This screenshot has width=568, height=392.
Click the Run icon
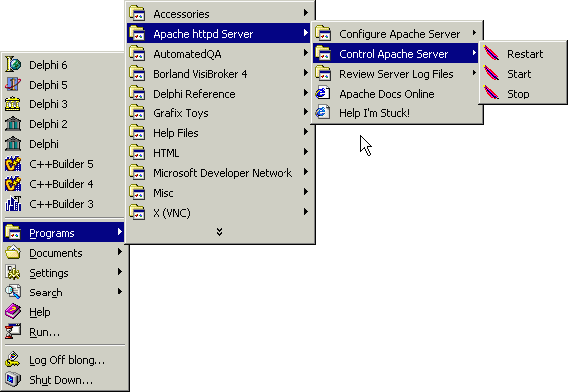[x=13, y=332]
